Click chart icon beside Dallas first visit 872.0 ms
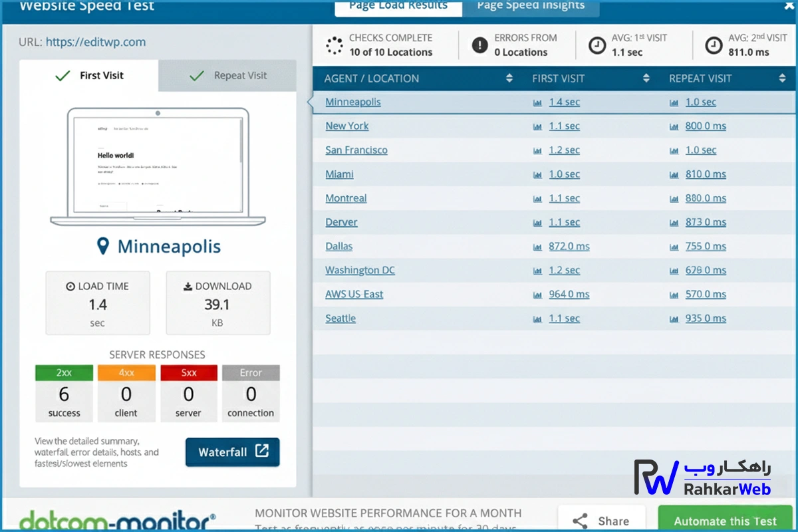The image size is (798, 532). point(537,247)
